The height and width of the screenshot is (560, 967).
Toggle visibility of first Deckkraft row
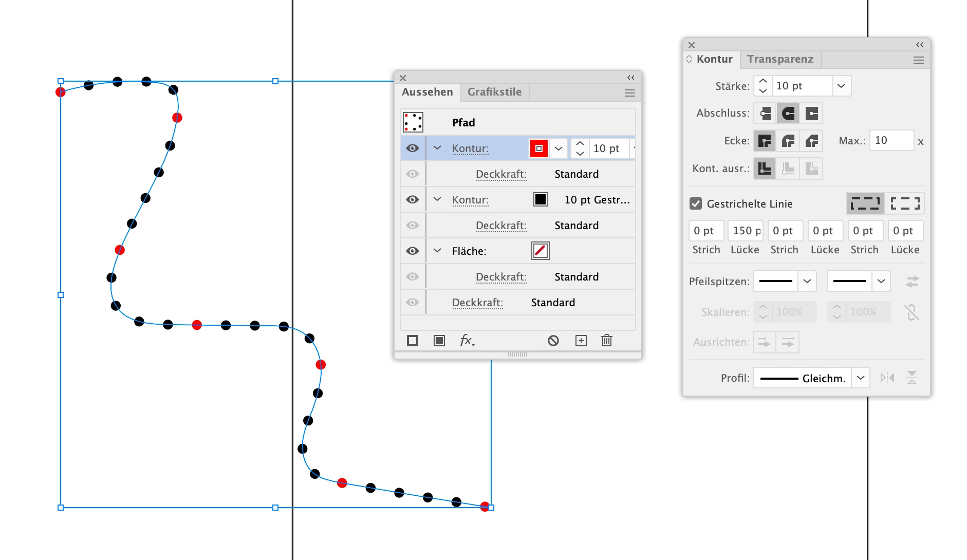413,174
